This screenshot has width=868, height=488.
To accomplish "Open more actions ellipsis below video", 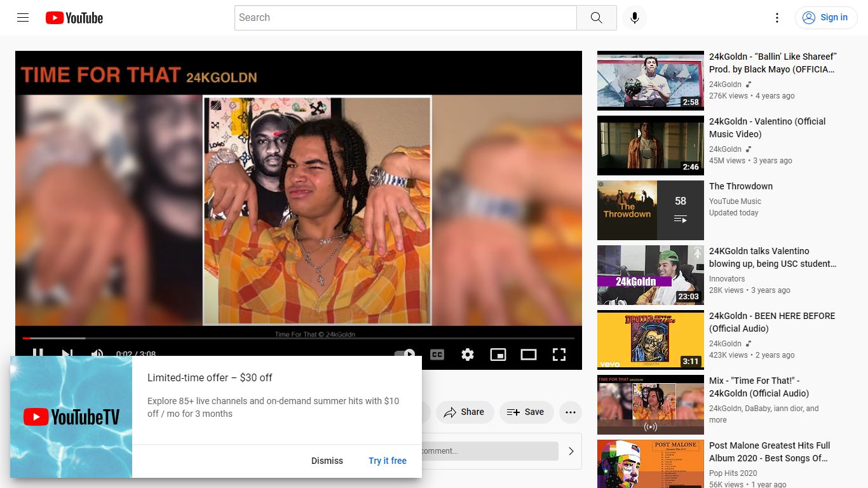I will click(571, 412).
